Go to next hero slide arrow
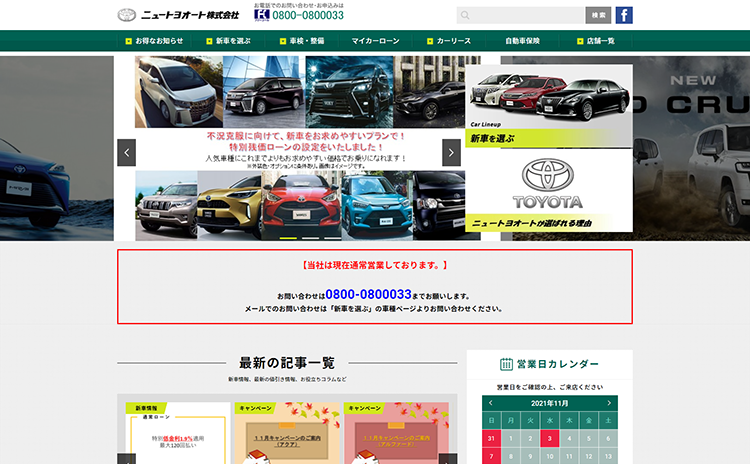 [x=451, y=153]
